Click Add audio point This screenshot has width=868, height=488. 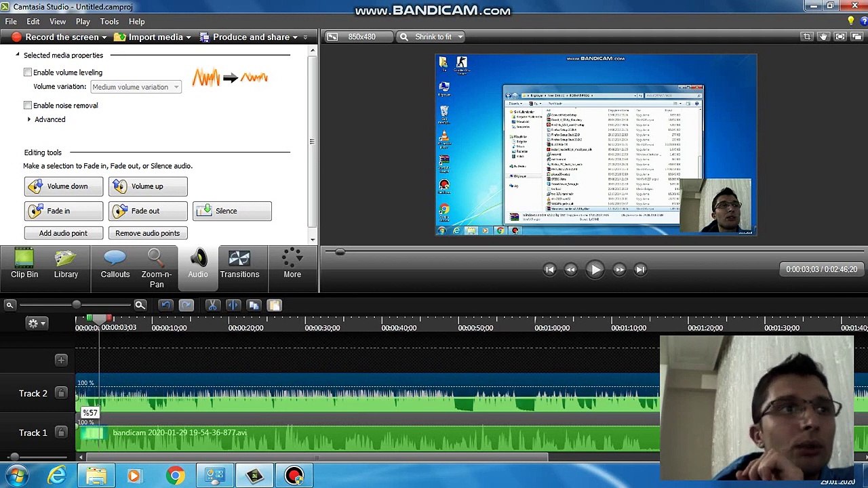coord(64,233)
